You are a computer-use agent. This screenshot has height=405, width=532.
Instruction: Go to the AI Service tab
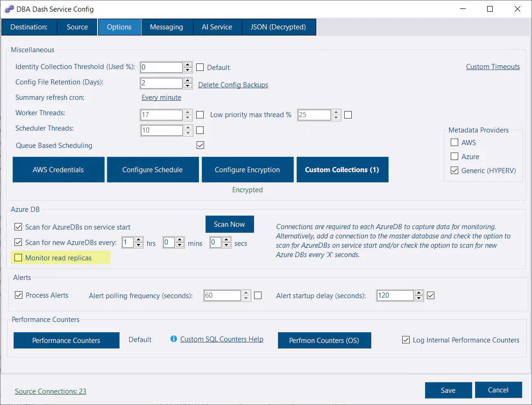coord(217,27)
